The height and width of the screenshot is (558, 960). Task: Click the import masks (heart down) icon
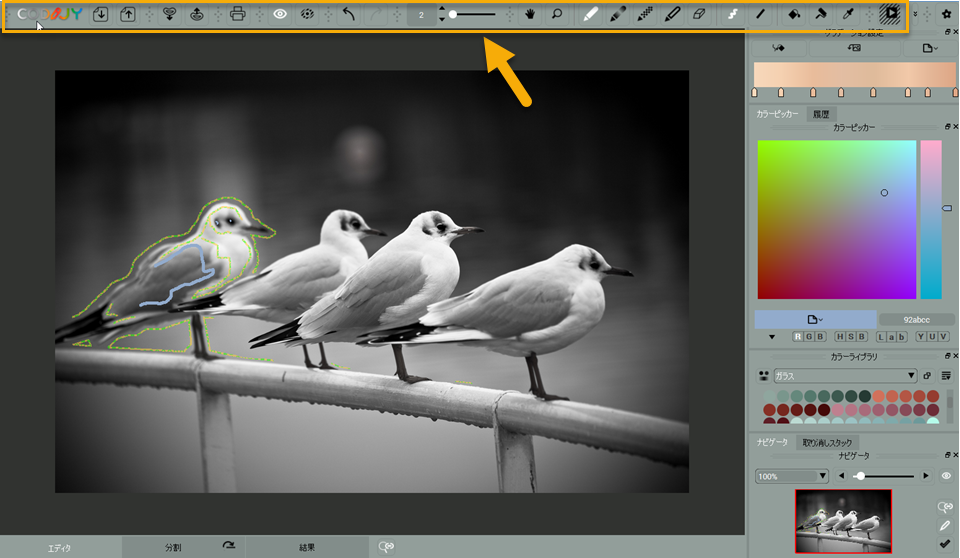(x=170, y=14)
